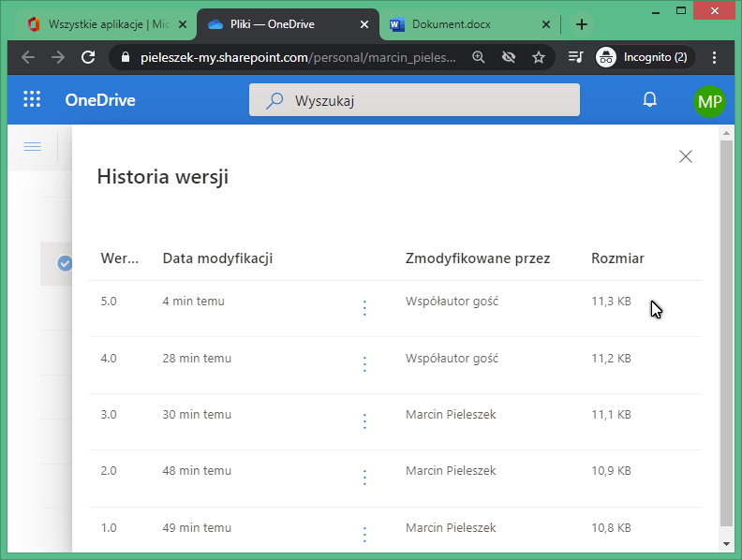The width and height of the screenshot is (742, 560).
Task: Select version 2.0 number
Action: coord(109,471)
